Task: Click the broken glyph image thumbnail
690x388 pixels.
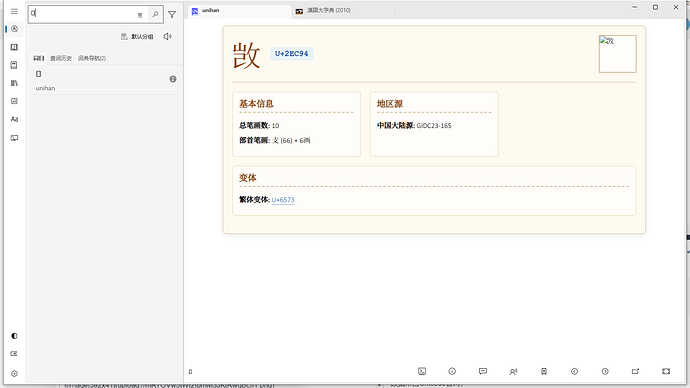Action: pyautogui.click(x=617, y=54)
